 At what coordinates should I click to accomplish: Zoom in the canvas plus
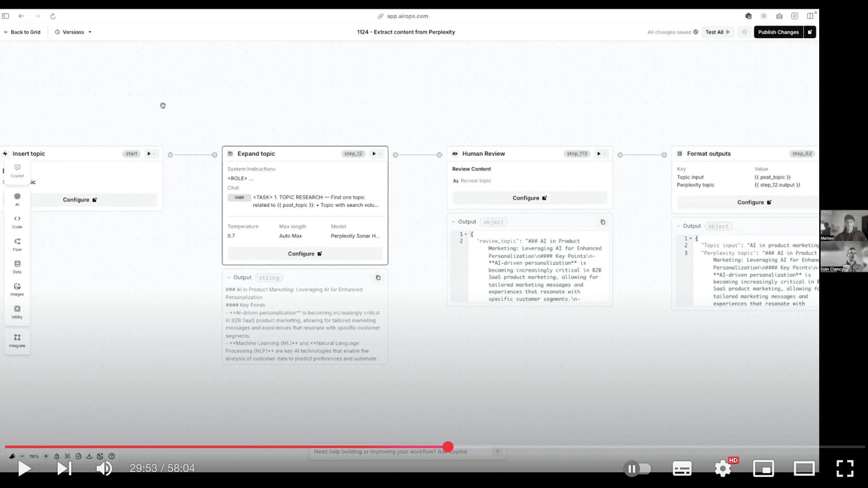click(46, 456)
